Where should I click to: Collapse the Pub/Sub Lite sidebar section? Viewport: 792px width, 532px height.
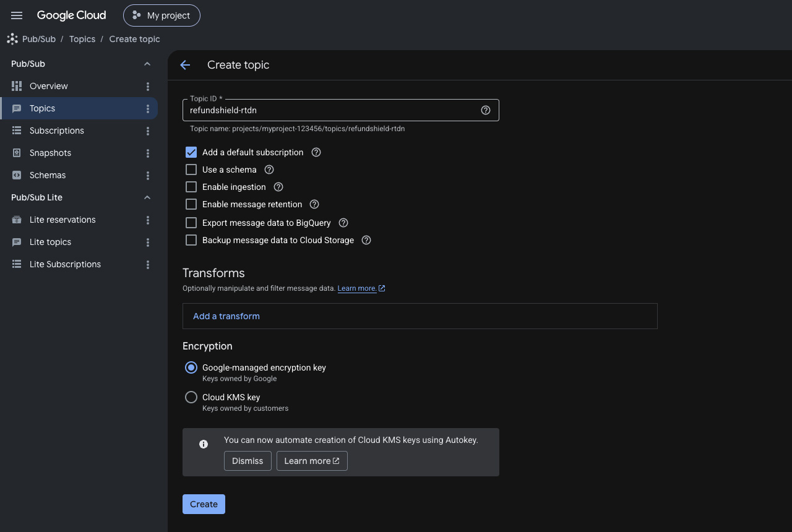point(147,197)
